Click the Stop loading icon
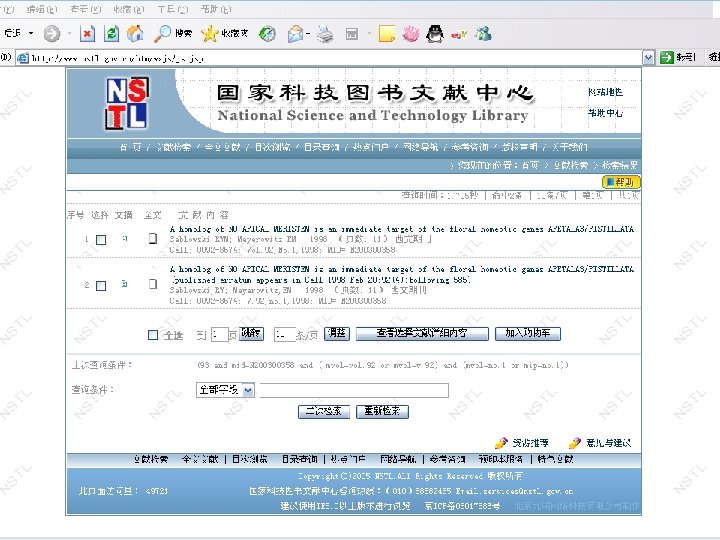The width and height of the screenshot is (720, 540). click(87, 34)
